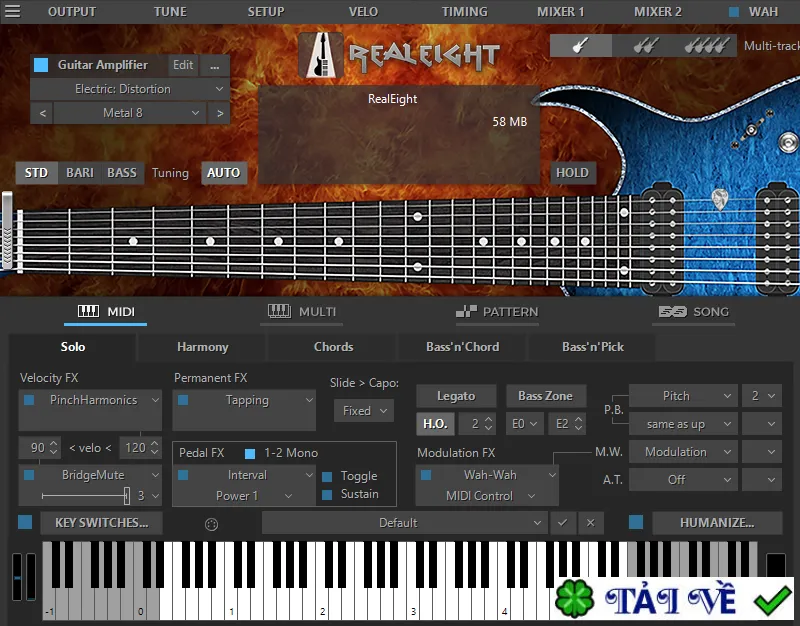The height and width of the screenshot is (626, 800).
Task: Open the Pitch bend assignment dropdown
Action: 683,396
